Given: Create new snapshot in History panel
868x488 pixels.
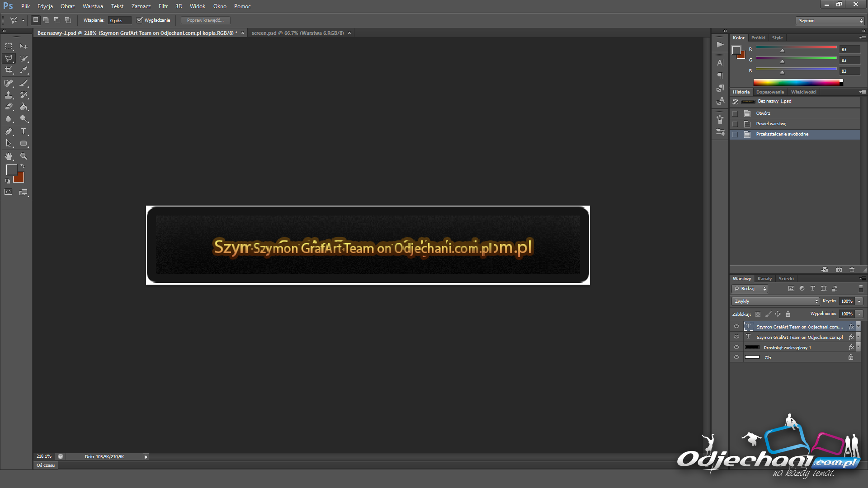Looking at the screenshot, I should pyautogui.click(x=839, y=270).
